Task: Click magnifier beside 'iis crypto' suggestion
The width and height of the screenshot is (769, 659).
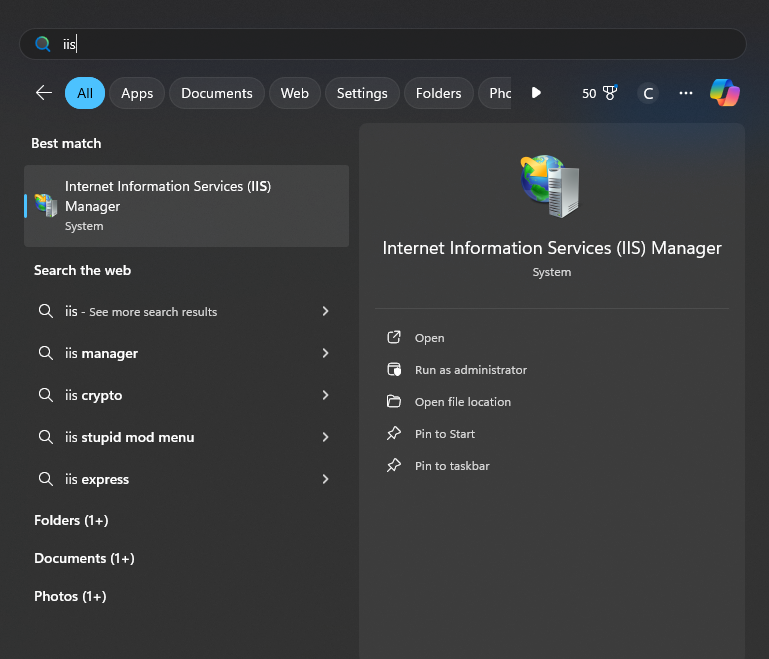Action: (46, 395)
